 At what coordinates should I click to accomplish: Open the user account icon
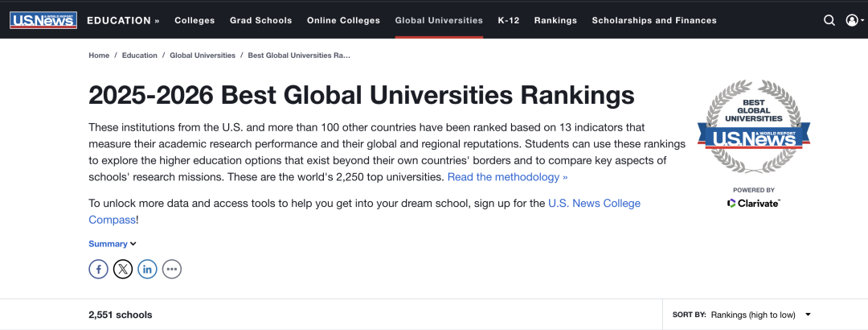(x=853, y=20)
